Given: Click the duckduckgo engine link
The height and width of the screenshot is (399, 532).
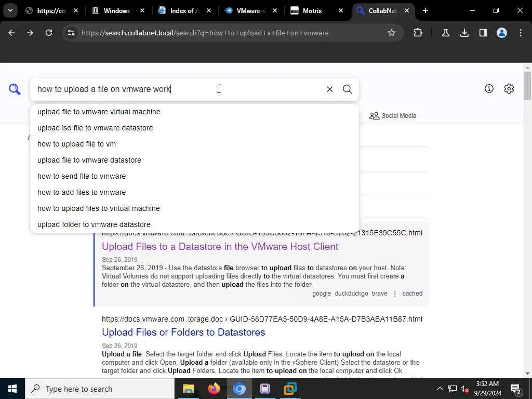Looking at the screenshot, I should [x=351, y=294].
